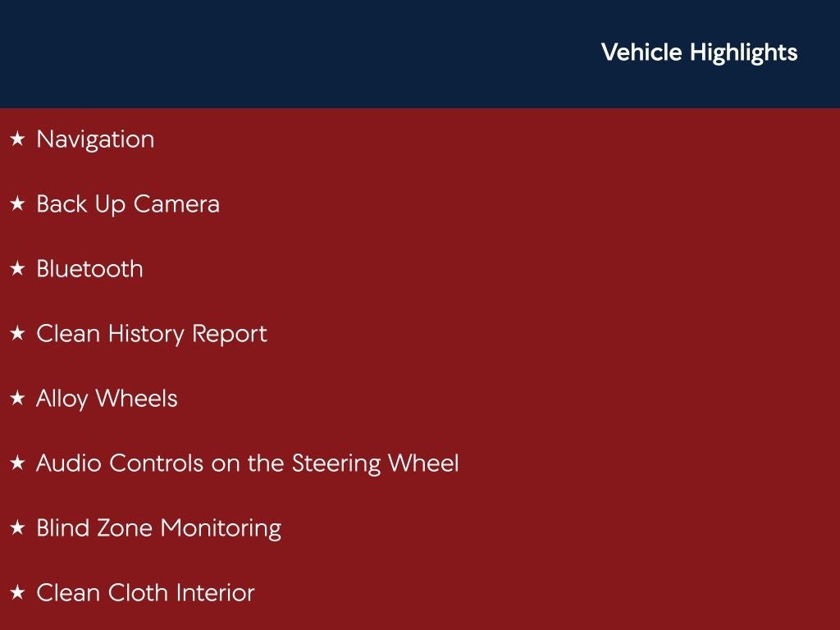The image size is (840, 630).
Task: Click the Clean Cloth Interior label
Action: pyautogui.click(x=145, y=593)
